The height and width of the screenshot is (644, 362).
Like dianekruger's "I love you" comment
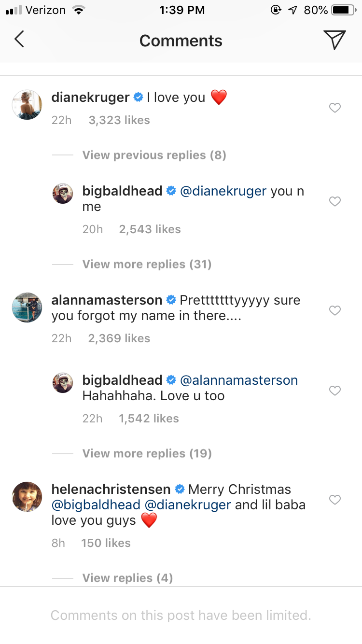334,108
